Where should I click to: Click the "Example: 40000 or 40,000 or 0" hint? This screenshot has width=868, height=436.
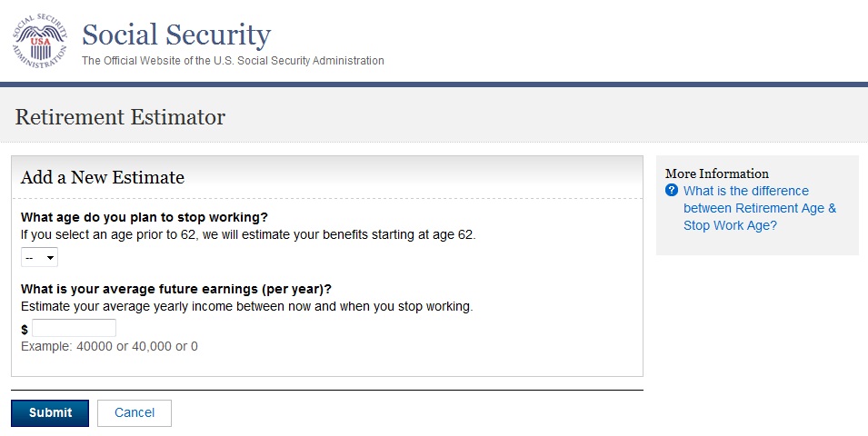(x=109, y=346)
